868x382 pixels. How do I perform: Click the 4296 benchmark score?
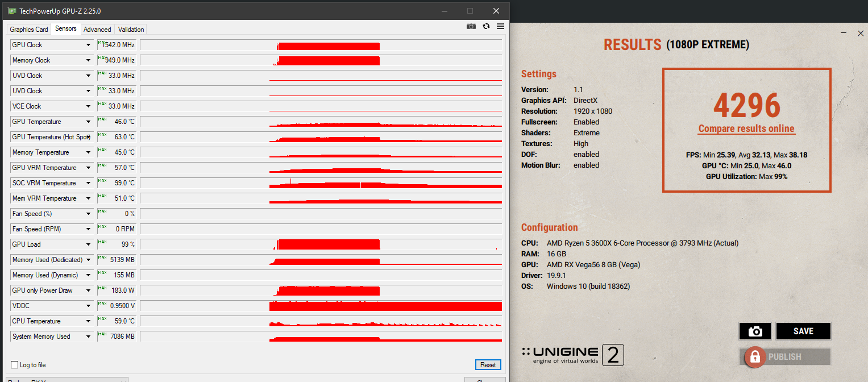746,105
